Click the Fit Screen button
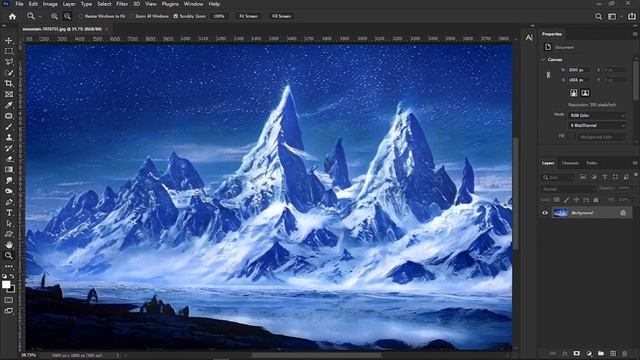Screen dimensions: 640x360 click(248, 16)
